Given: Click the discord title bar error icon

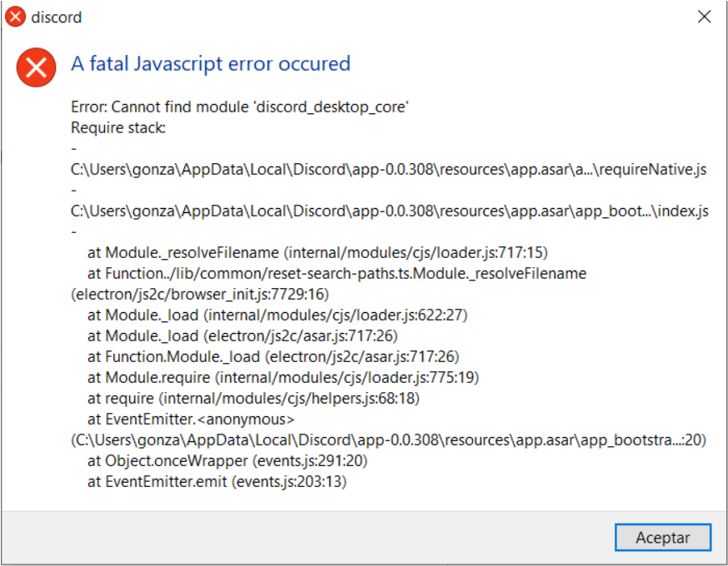Looking at the screenshot, I should (x=15, y=17).
